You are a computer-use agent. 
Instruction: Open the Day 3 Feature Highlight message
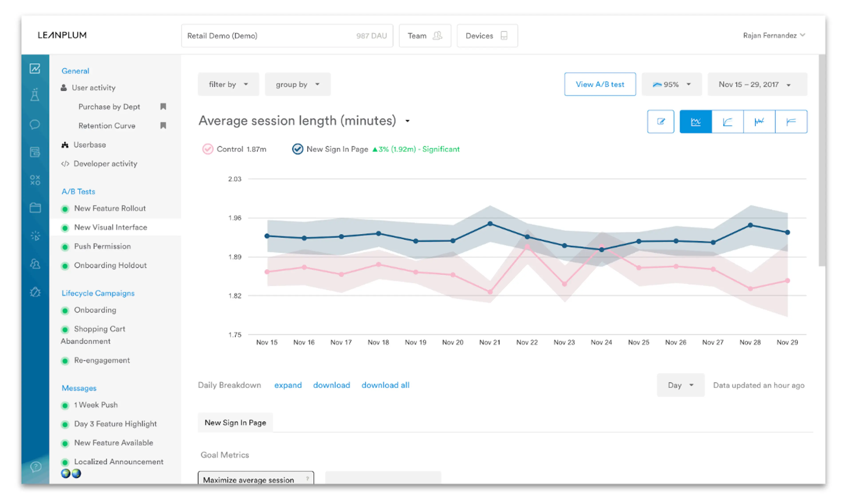115,424
